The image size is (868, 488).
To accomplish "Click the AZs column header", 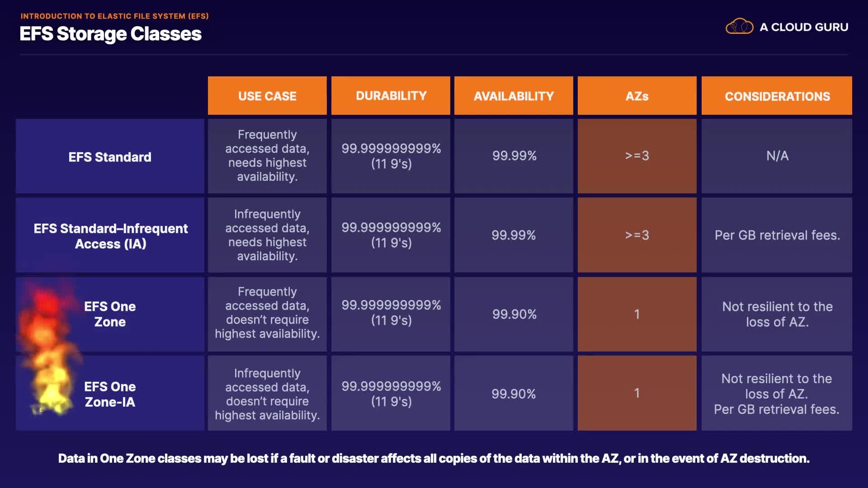I will click(637, 96).
